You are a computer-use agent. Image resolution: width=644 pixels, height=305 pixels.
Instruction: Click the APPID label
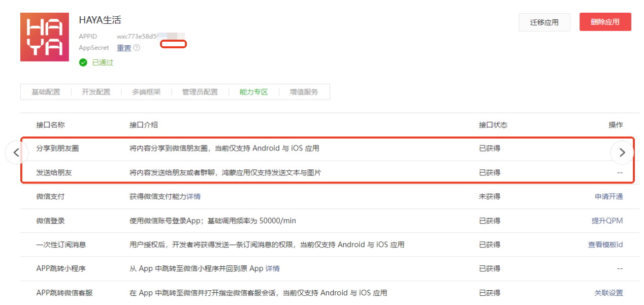pos(88,37)
